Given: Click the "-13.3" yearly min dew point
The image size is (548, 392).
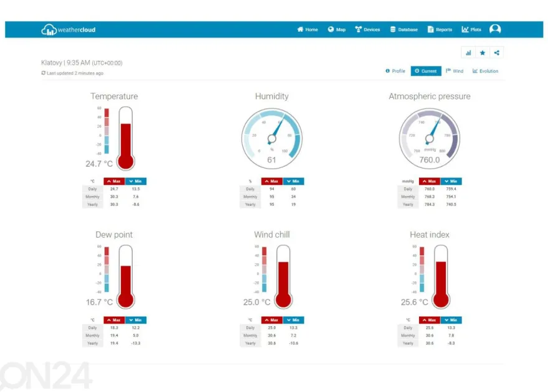Looking at the screenshot, I should coord(136,343).
